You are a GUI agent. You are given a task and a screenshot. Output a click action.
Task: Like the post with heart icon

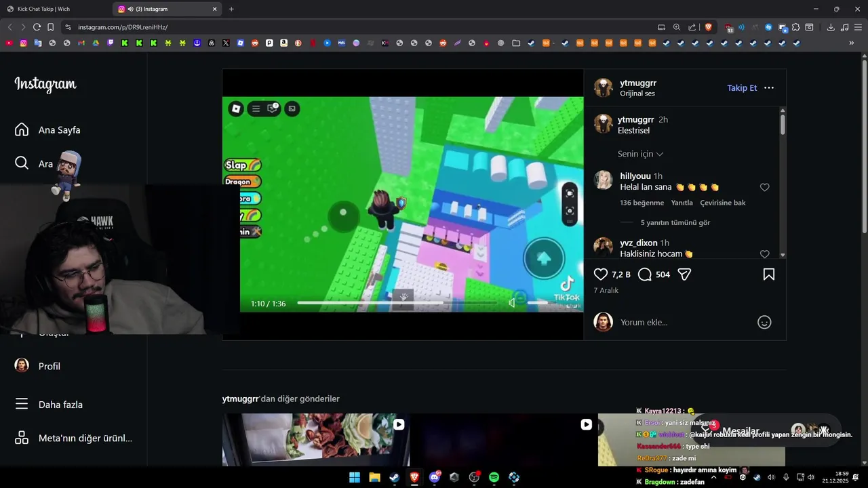601,274
